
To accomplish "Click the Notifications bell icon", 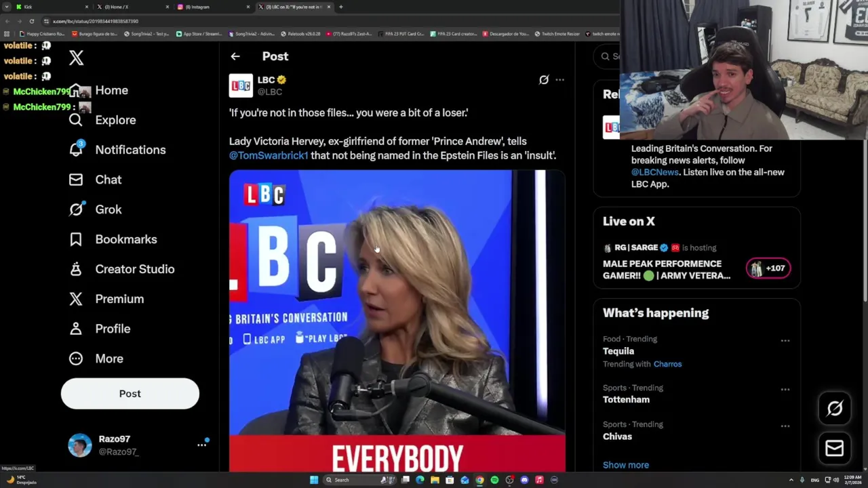I will 76,150.
